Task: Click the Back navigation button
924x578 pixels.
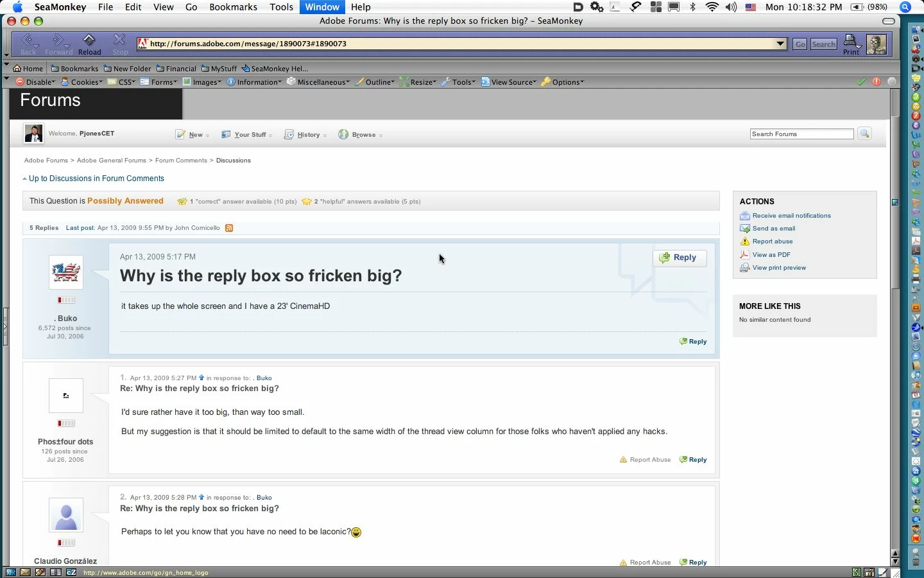Action: click(29, 44)
